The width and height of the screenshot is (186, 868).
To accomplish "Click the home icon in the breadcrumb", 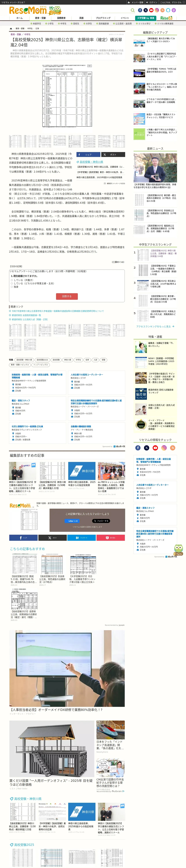I will (x=11, y=29).
